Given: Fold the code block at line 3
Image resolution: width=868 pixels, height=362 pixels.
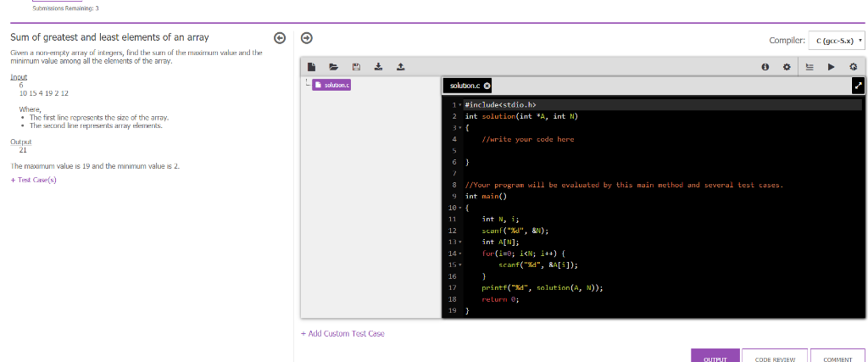Looking at the screenshot, I should tap(460, 128).
